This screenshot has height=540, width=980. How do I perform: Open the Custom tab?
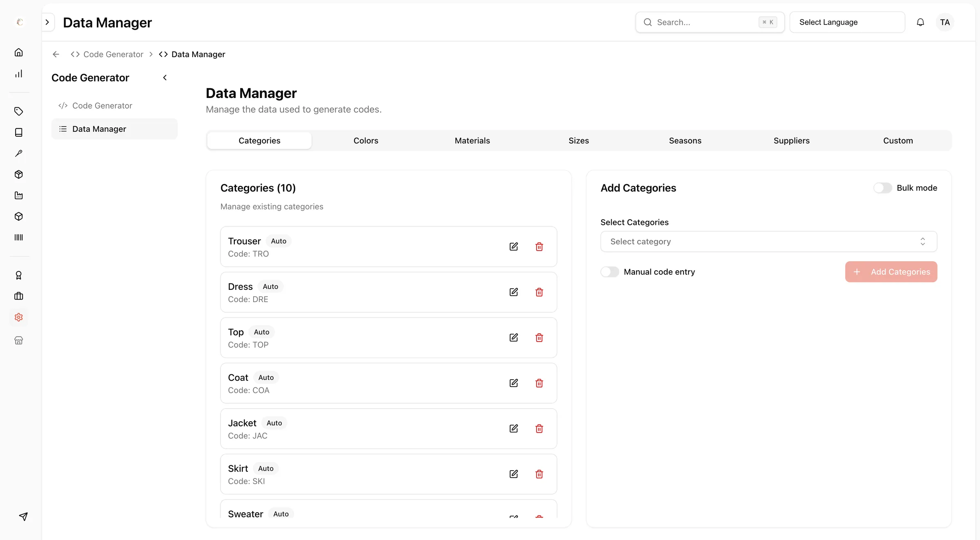(x=898, y=140)
